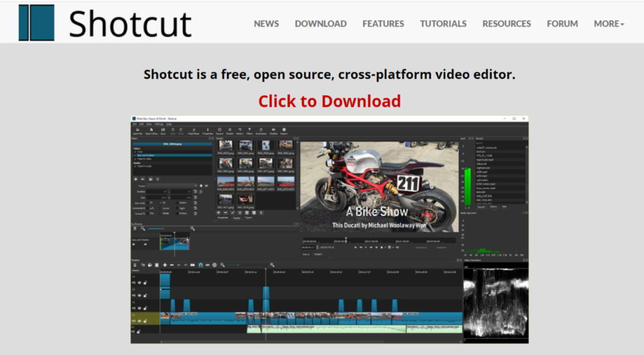Click the red Click to Download link
644x355 pixels.
[330, 101]
